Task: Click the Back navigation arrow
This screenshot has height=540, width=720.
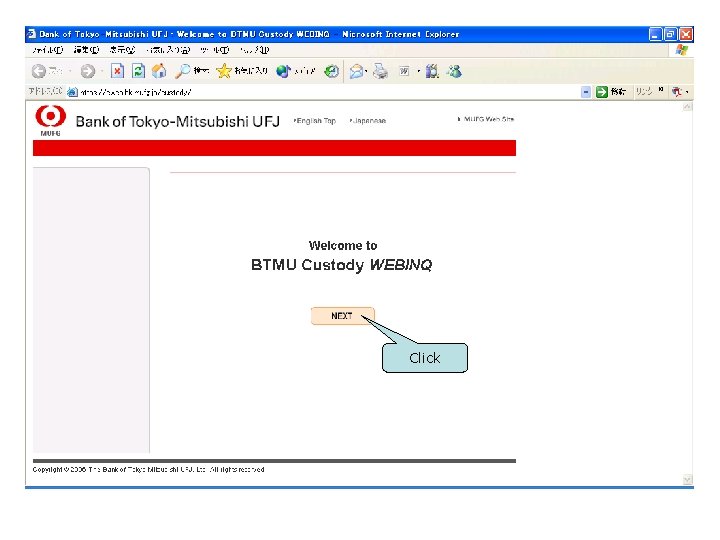Action: (x=39, y=71)
